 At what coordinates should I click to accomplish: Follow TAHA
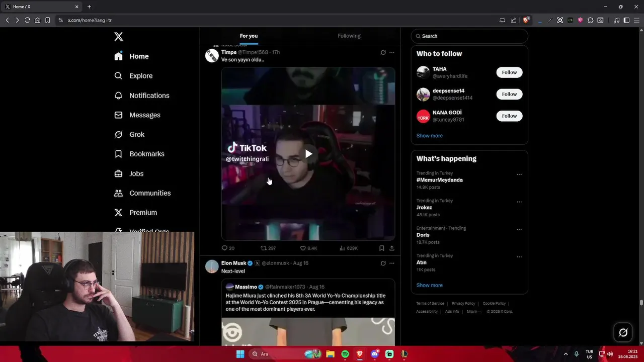509,72
